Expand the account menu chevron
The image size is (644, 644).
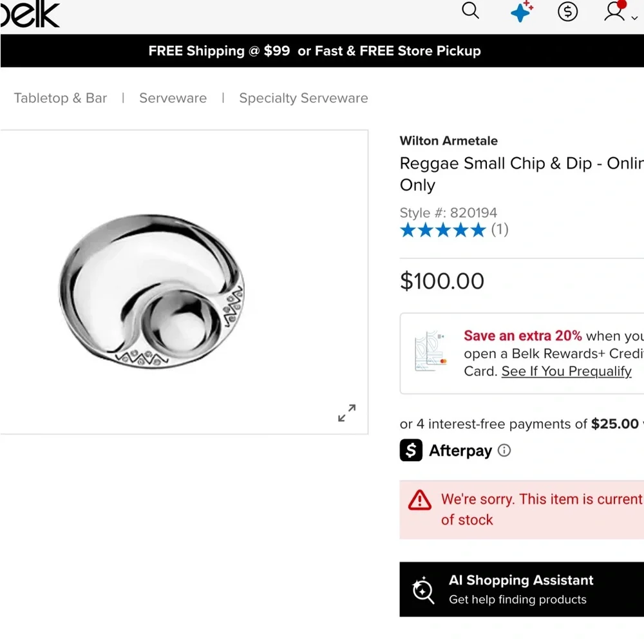click(634, 18)
